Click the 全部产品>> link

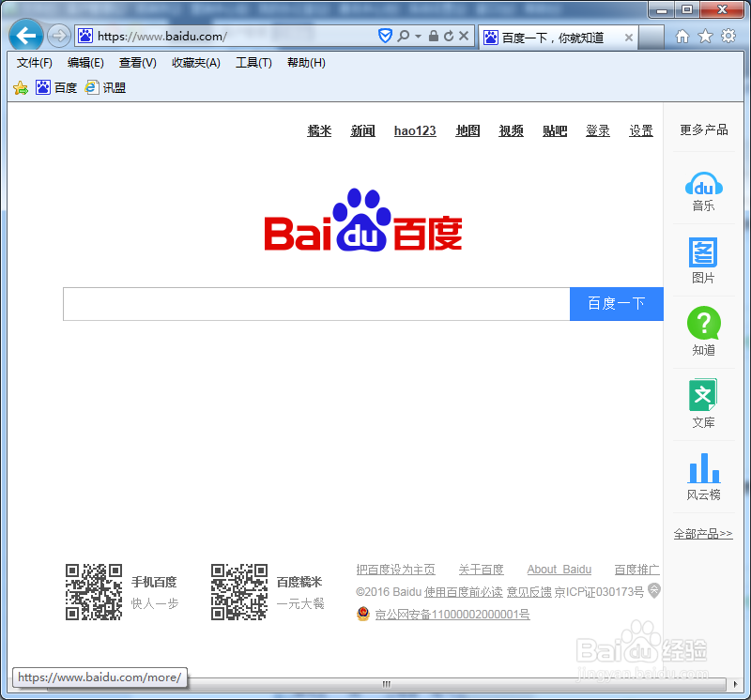pyautogui.click(x=703, y=533)
